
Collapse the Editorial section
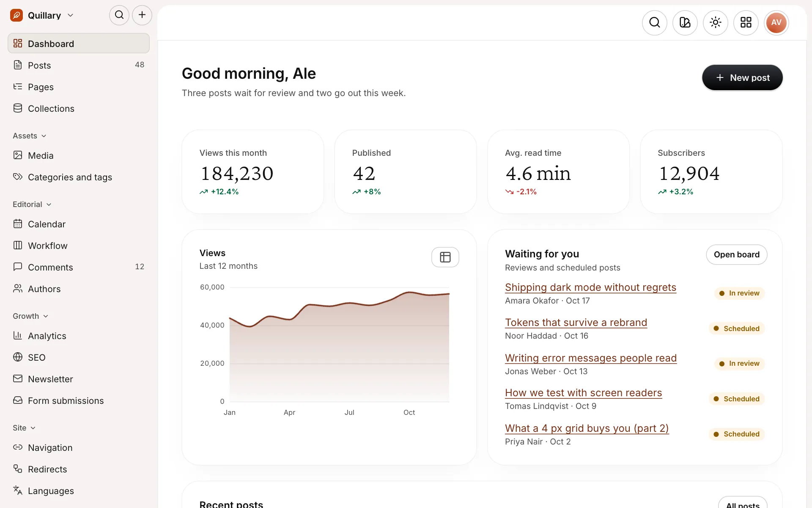[x=32, y=204]
